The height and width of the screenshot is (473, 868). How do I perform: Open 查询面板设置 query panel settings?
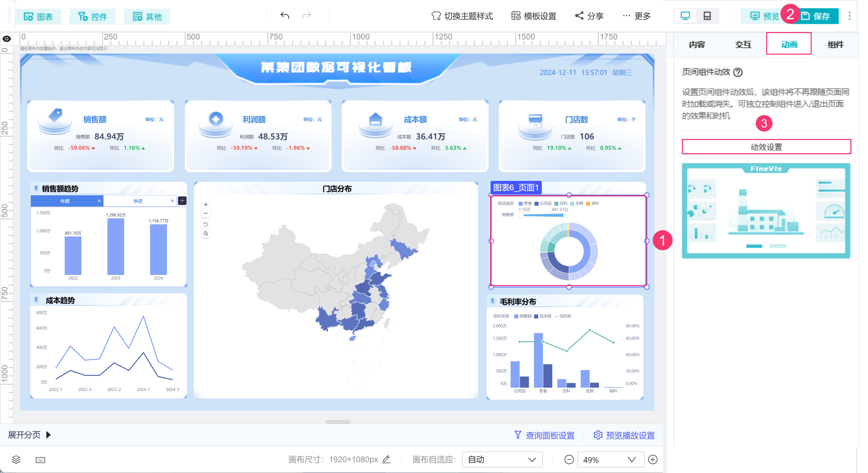point(545,435)
